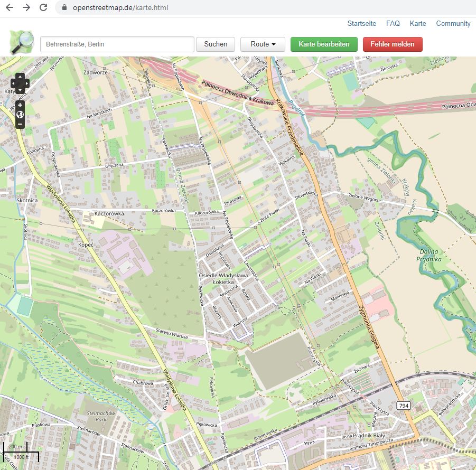
Task: Open the Community menu link
Action: point(453,24)
